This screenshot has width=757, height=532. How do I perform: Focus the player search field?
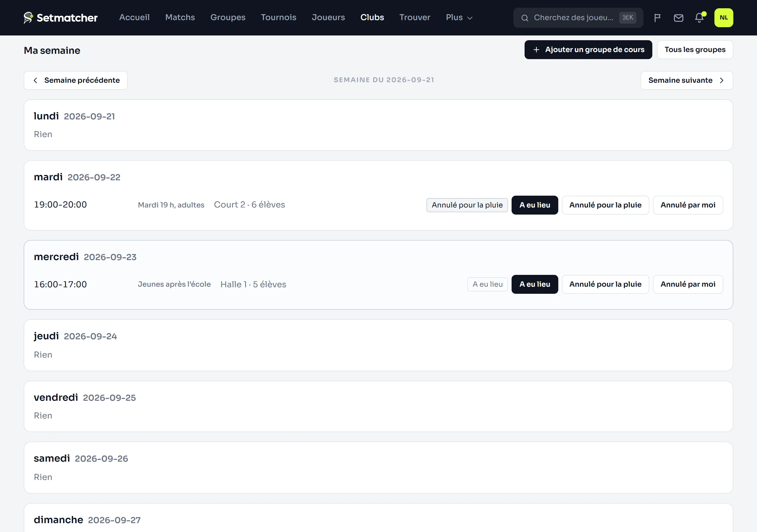point(578,18)
